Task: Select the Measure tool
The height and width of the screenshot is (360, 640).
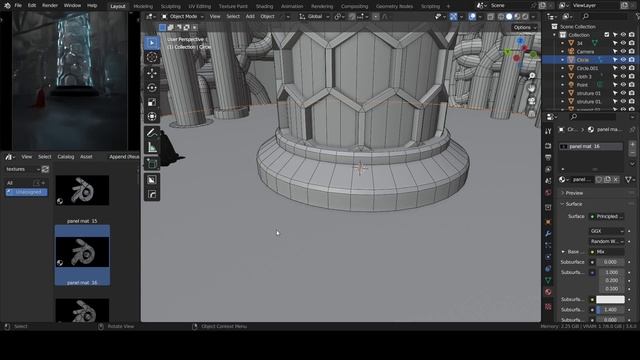Action: pos(152,147)
